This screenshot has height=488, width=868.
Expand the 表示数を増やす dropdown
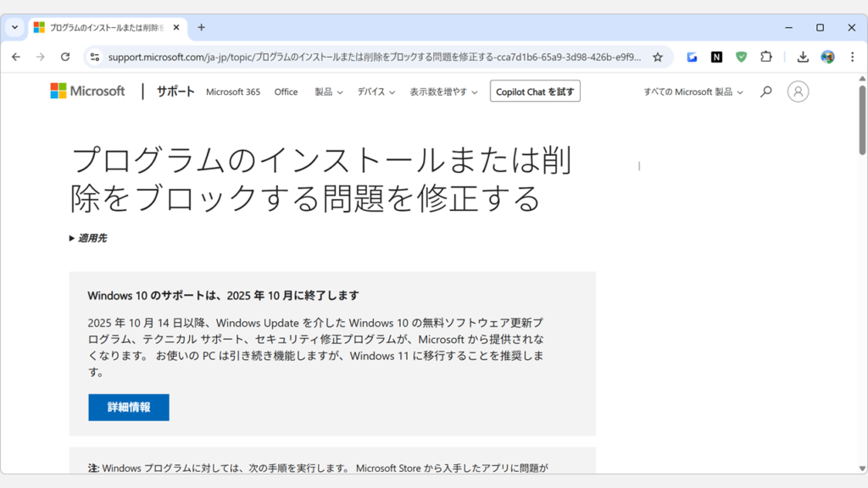(x=443, y=91)
